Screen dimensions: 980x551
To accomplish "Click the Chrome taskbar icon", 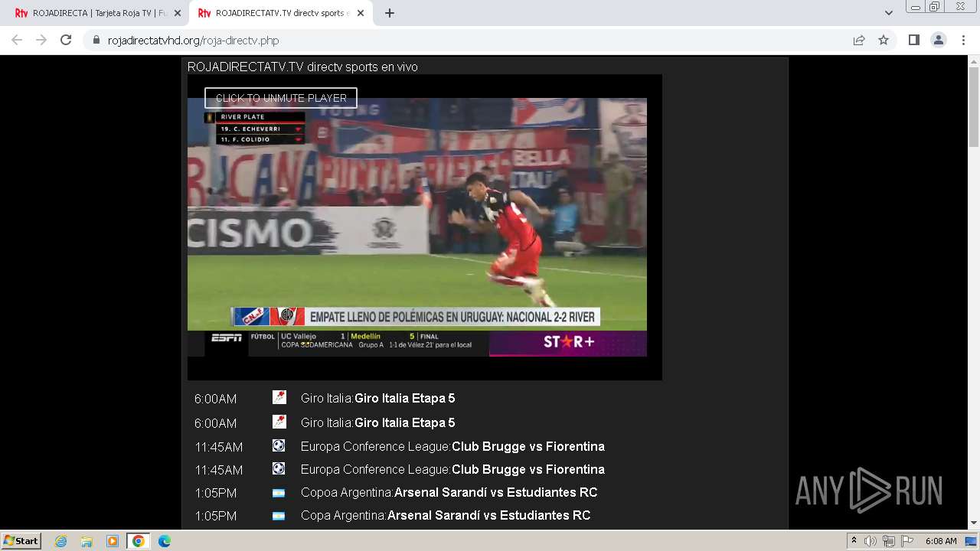I will coord(139,541).
